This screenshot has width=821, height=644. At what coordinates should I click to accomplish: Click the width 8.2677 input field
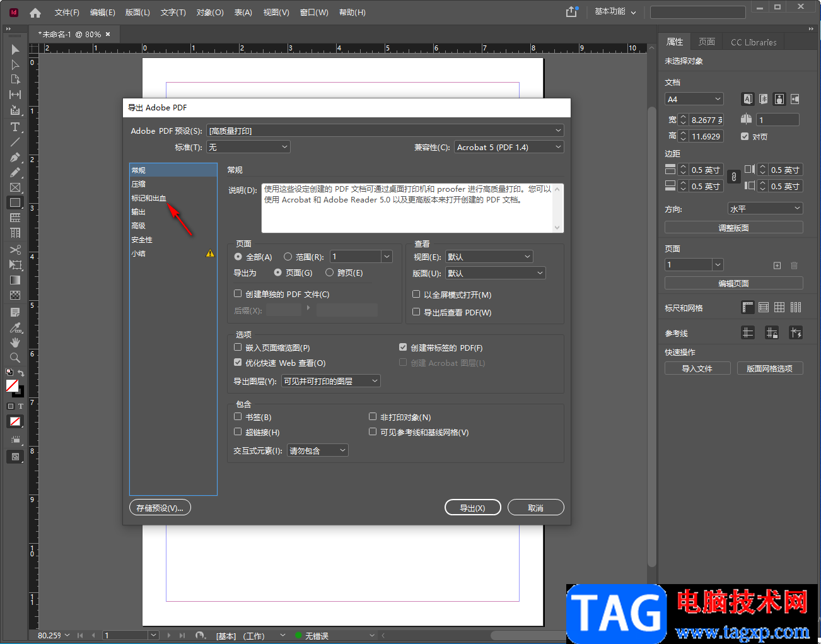coord(706,120)
